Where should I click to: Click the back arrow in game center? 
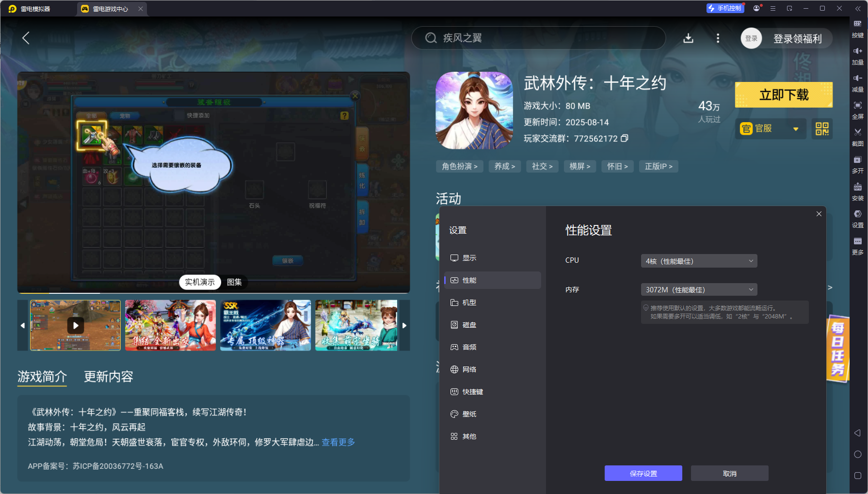[26, 38]
